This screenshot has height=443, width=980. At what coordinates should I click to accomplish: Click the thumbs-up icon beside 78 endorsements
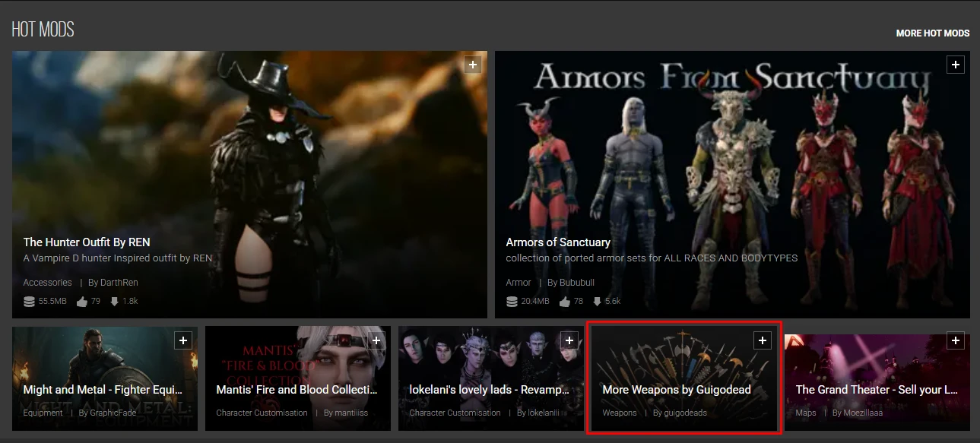click(564, 302)
